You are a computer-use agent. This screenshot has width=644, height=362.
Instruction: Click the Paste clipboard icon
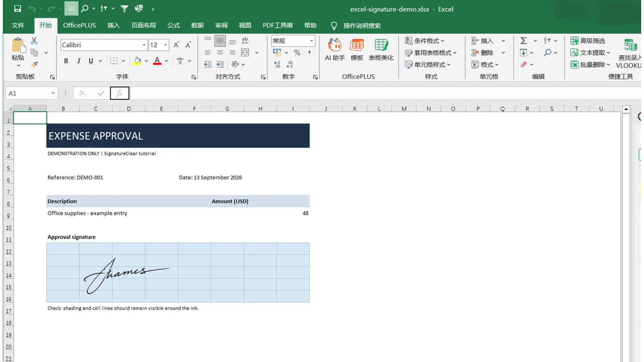point(18,46)
